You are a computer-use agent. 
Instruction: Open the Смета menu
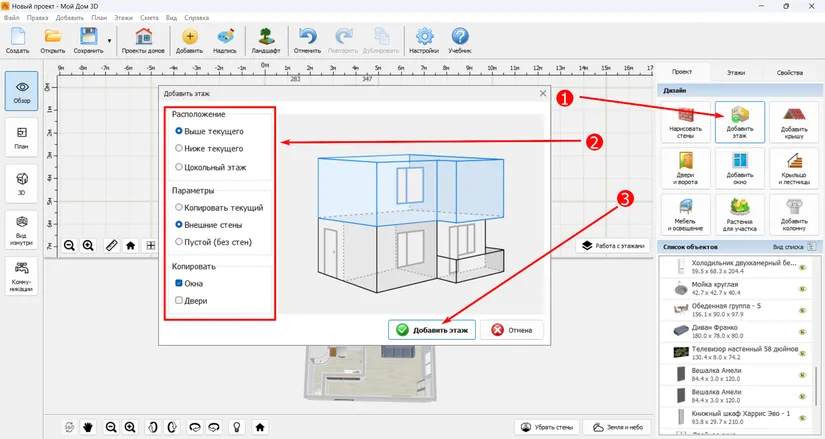149,17
